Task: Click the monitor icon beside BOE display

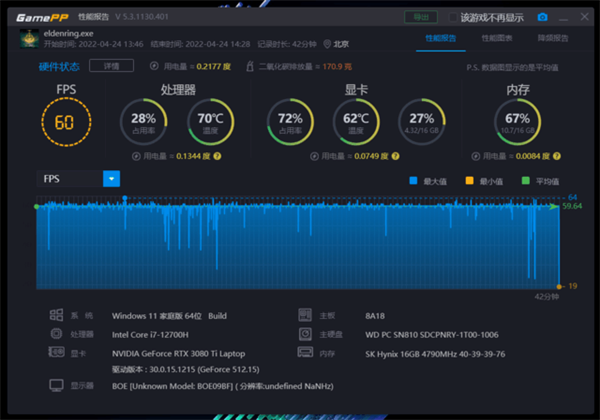Action: (x=56, y=385)
